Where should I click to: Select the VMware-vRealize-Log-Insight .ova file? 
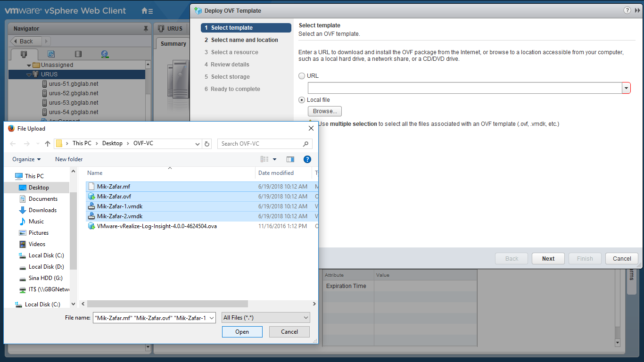tap(157, 226)
